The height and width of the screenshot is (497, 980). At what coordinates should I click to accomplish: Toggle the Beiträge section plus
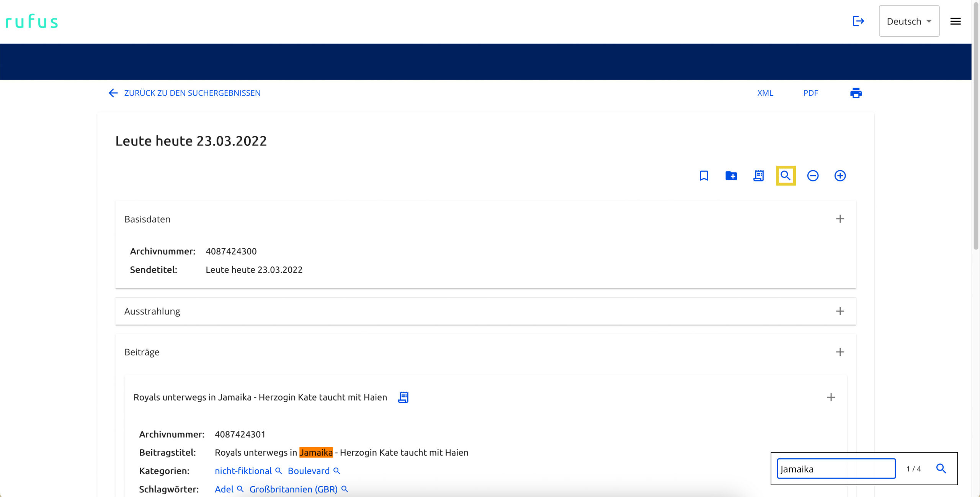840,352
